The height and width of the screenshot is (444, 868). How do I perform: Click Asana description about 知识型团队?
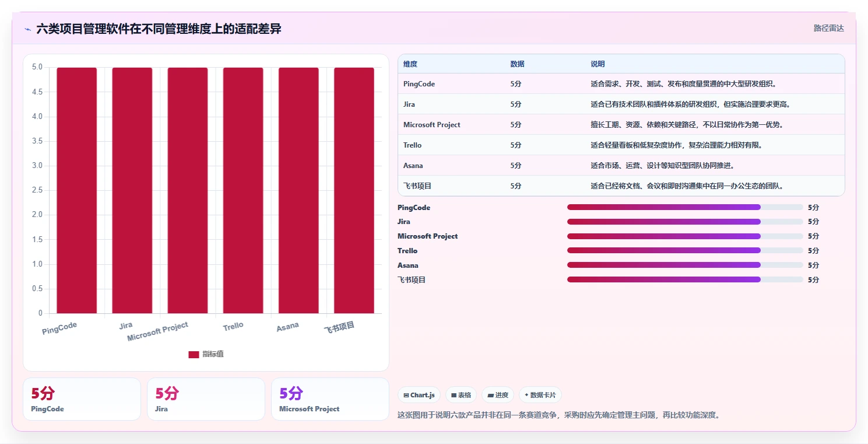tap(662, 166)
